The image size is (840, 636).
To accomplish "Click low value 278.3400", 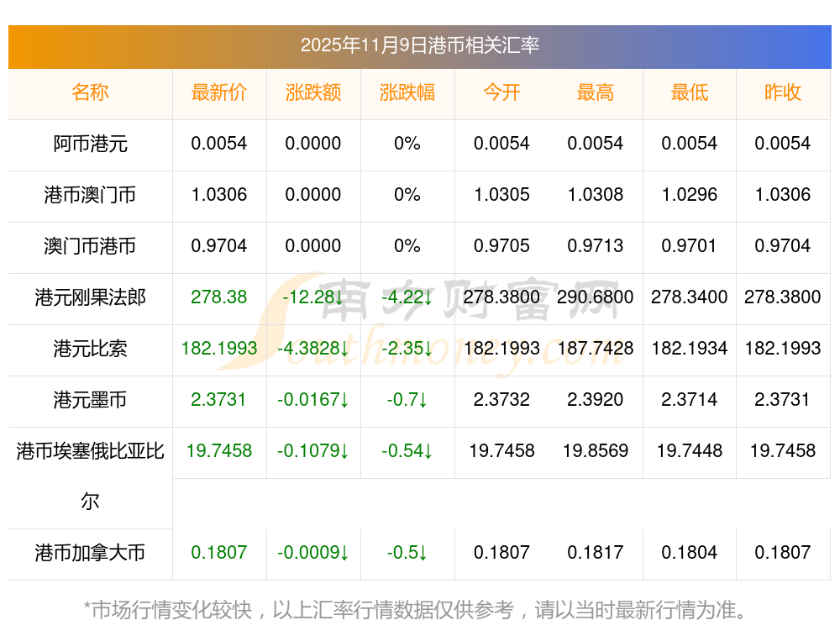I will coord(690,297).
